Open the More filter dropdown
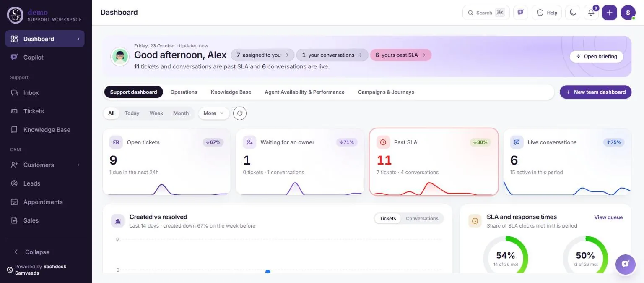 pyautogui.click(x=214, y=113)
